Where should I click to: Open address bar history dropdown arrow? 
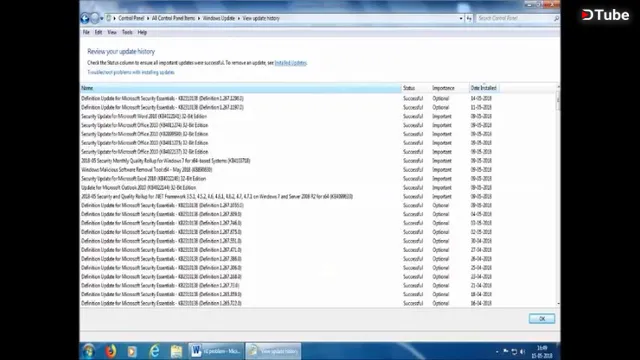461,18
